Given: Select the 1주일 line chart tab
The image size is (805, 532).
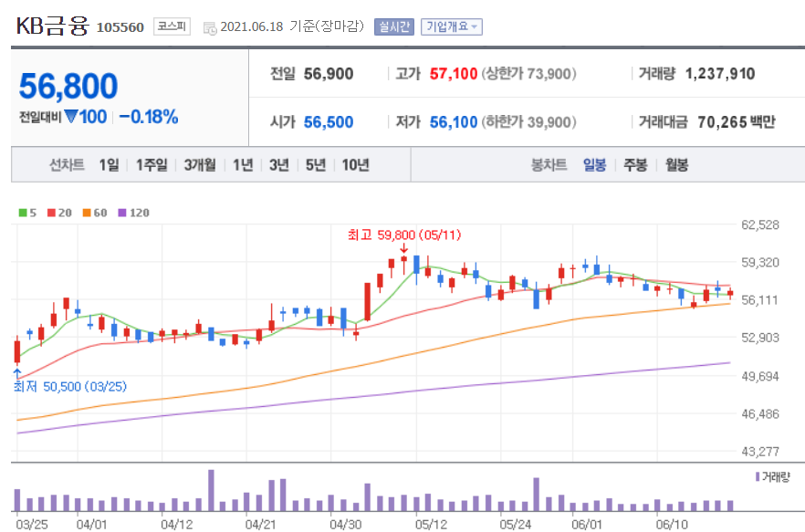Looking at the screenshot, I should tap(152, 165).
